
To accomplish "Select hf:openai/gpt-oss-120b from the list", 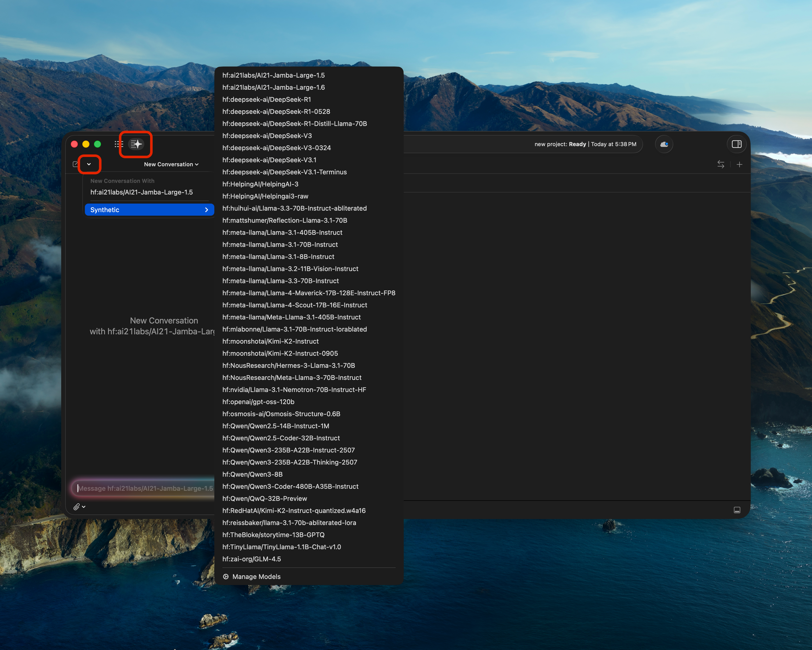I will click(x=258, y=402).
